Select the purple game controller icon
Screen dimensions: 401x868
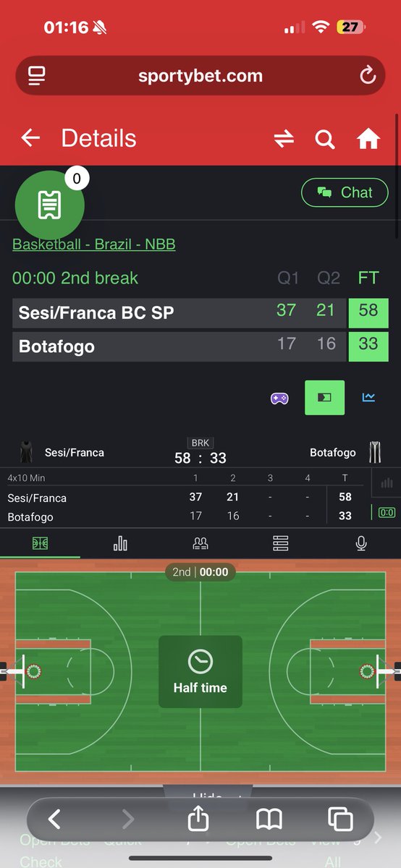point(279,398)
